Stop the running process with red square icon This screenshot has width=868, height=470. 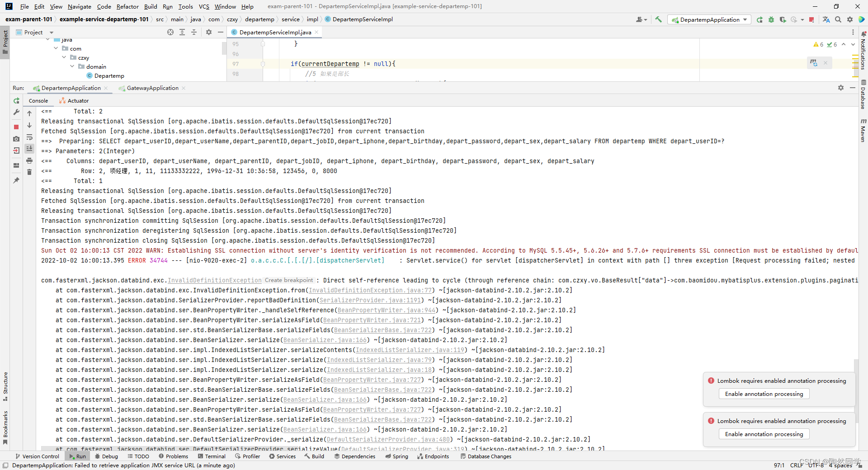click(16, 127)
